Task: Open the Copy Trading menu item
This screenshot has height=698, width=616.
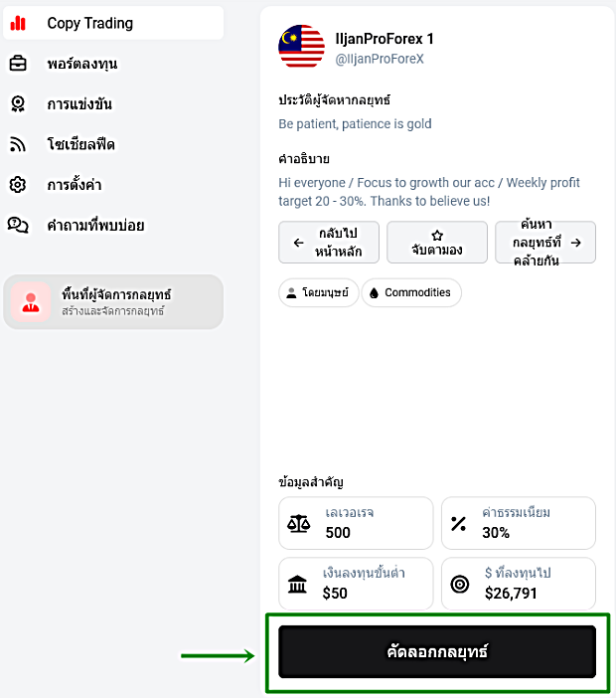Action: (x=113, y=23)
